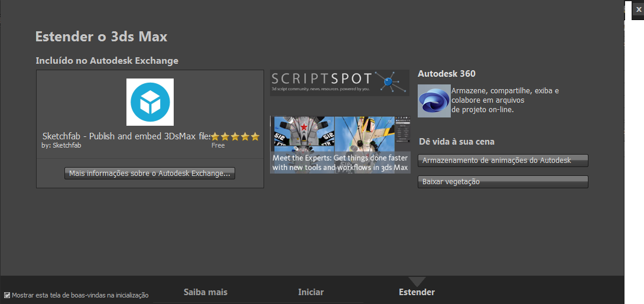
Task: Open the Autodesk 360 blue swirl icon
Action: pyautogui.click(x=434, y=101)
